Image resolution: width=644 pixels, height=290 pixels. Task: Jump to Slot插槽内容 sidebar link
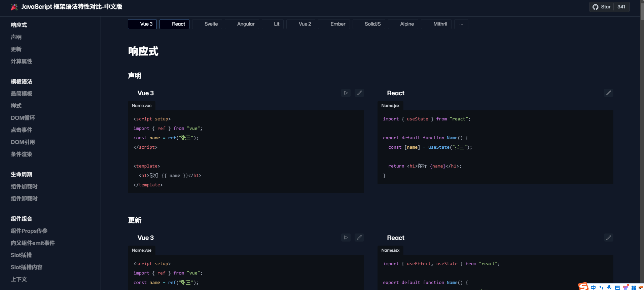pyautogui.click(x=27, y=267)
